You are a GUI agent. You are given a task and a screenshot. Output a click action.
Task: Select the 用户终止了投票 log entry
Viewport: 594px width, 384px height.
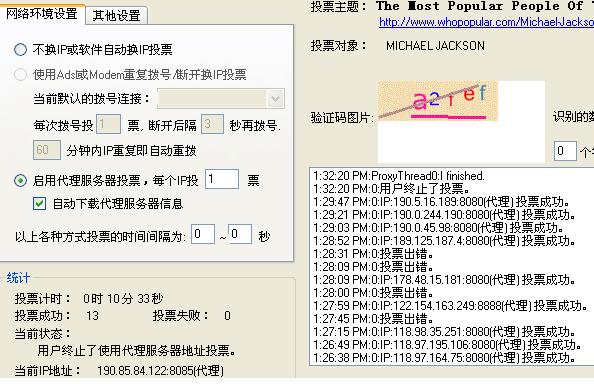pos(391,189)
